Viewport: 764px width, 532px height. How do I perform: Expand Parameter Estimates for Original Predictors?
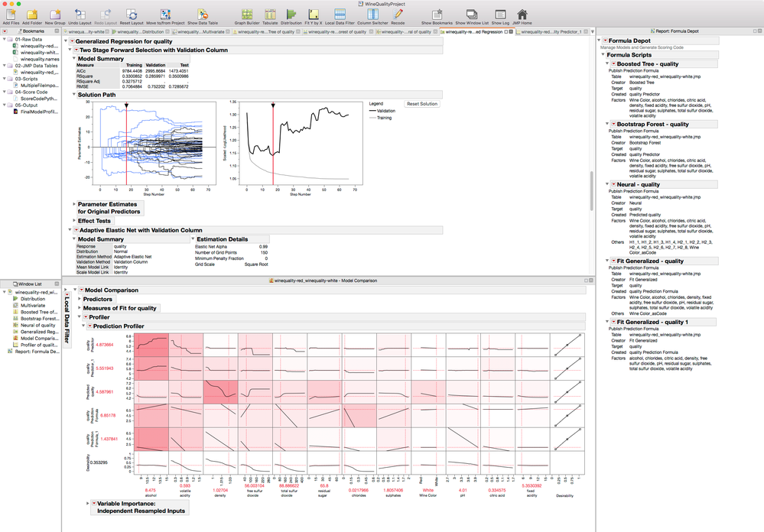[75, 204]
